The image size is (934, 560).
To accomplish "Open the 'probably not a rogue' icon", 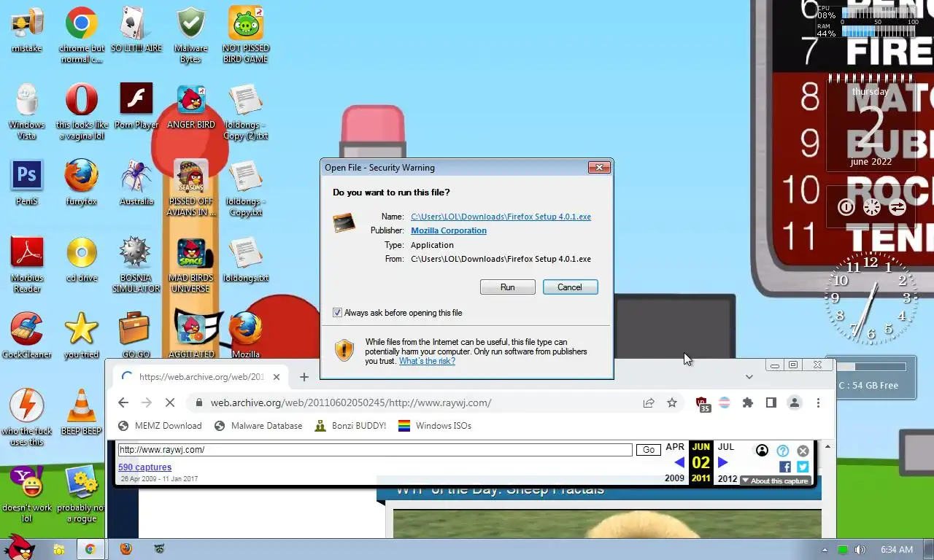I will pyautogui.click(x=82, y=494).
